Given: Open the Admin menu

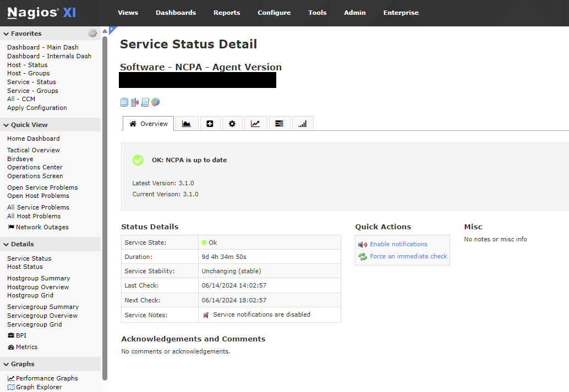Looking at the screenshot, I should point(355,13).
